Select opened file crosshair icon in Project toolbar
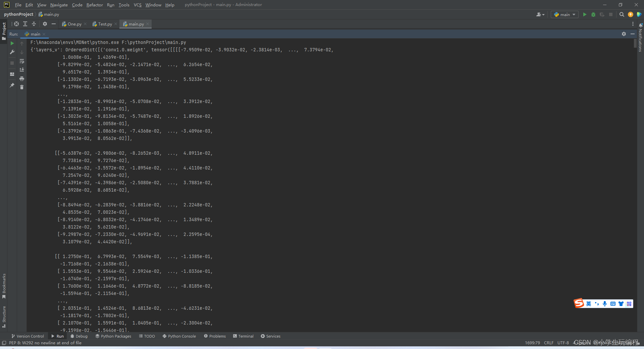Viewport: 644px width, 349px height. click(x=16, y=24)
